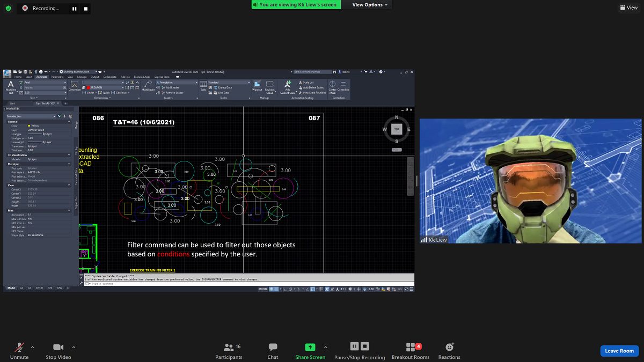This screenshot has height=362, width=644.
Task: Insert a Table from the ribbon
Action: 203,87
